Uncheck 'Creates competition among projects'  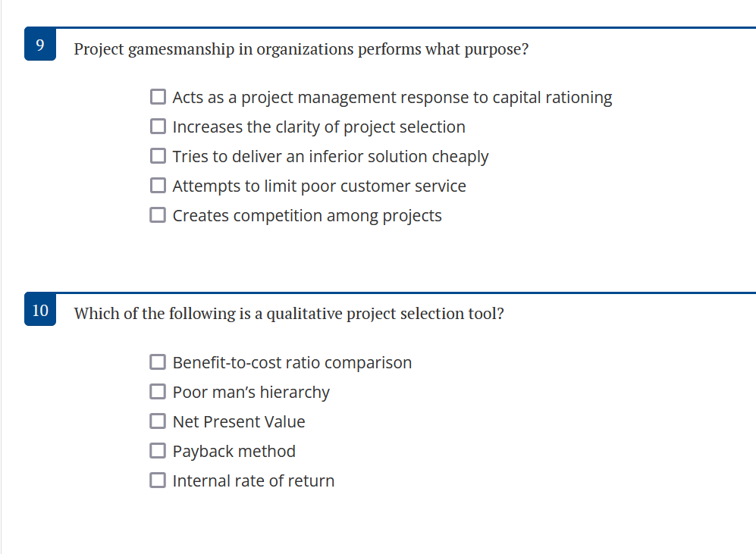(x=158, y=214)
